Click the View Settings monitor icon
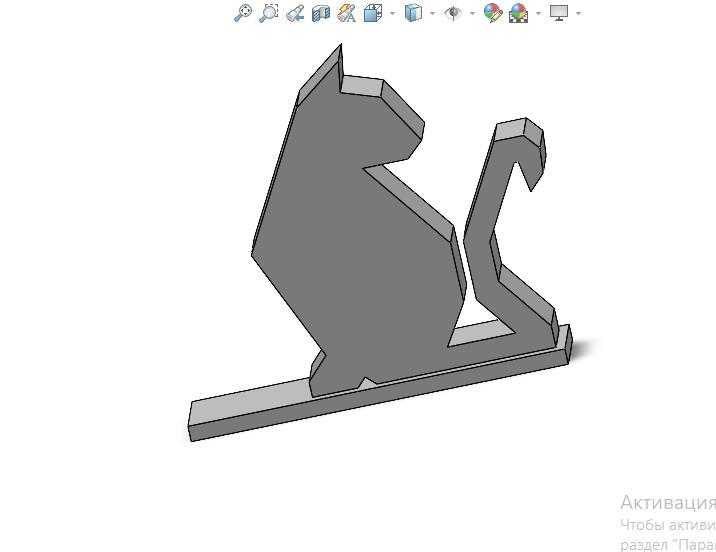Image resolution: width=716 pixels, height=552 pixels. 559,13
